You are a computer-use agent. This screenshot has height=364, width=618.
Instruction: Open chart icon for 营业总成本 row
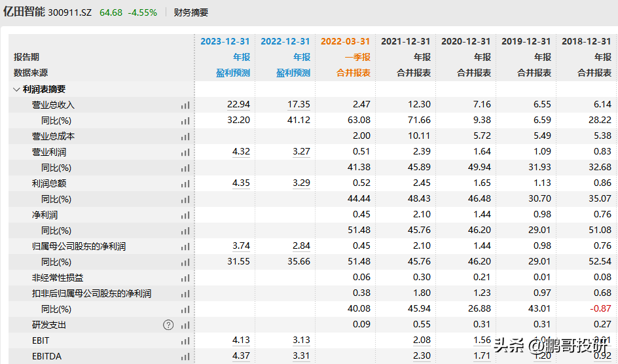[185, 137]
